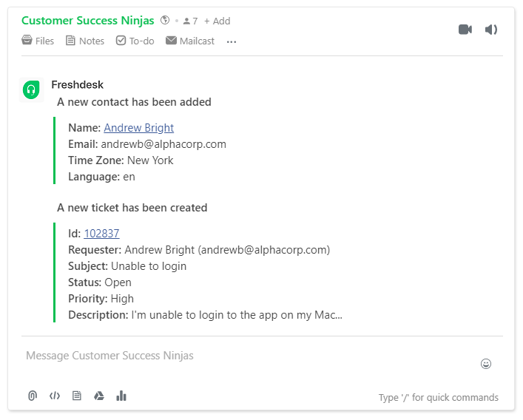Click the Freshdesk bot avatar

[31, 89]
